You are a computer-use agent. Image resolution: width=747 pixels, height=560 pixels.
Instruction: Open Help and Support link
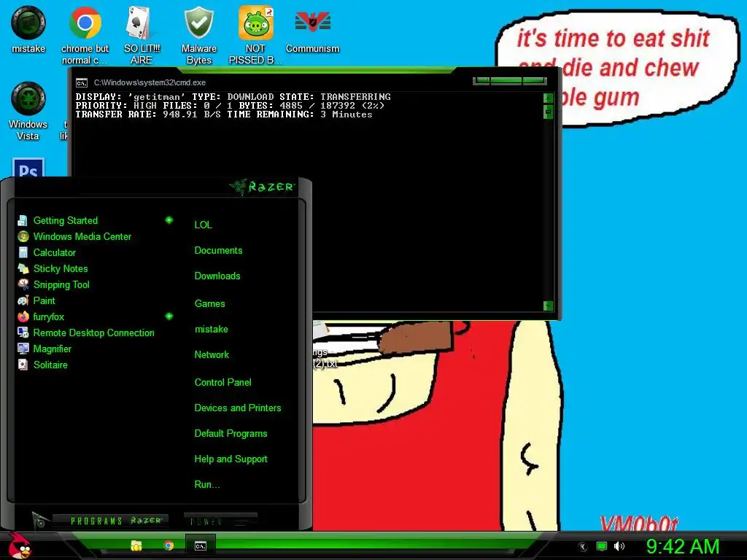231,459
